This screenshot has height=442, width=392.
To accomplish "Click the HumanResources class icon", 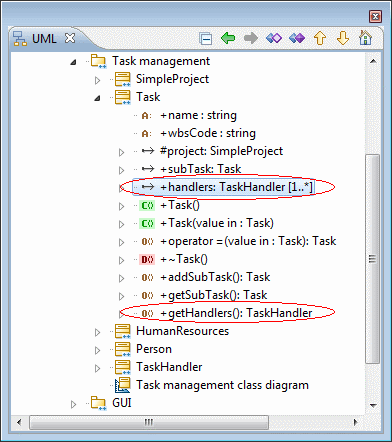I will pyautogui.click(x=123, y=331).
